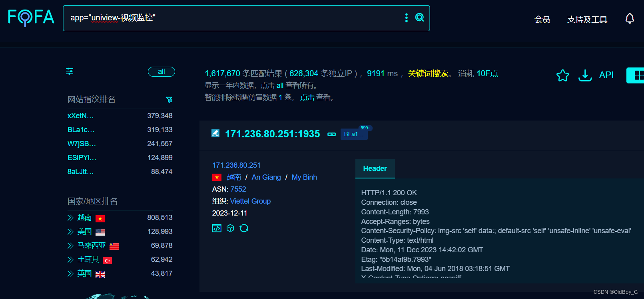Click the My Binh city link
The image size is (644, 299).
click(x=304, y=177)
